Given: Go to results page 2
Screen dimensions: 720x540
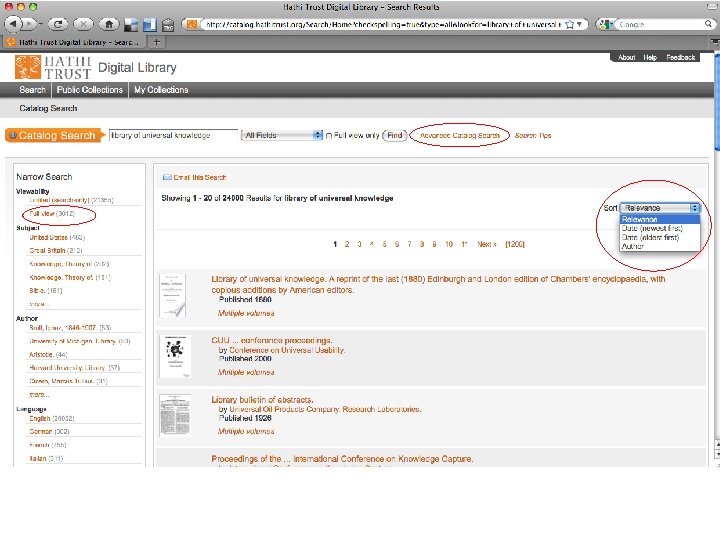Looking at the screenshot, I should [347, 244].
